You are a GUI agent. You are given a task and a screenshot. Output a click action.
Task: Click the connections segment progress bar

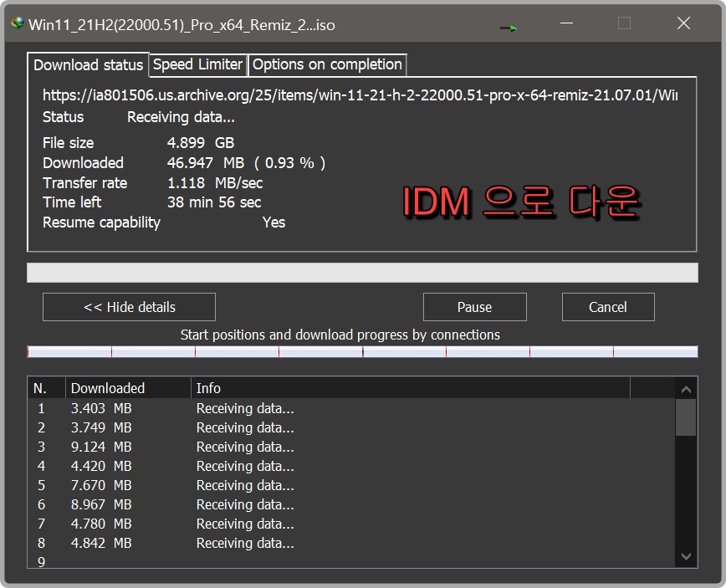(362, 352)
